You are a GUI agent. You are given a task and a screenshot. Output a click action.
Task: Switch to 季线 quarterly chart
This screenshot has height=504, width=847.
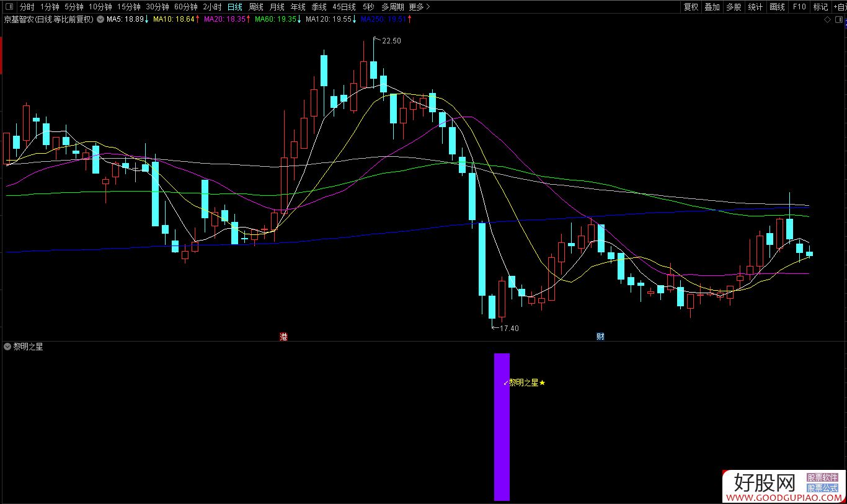(x=319, y=7)
